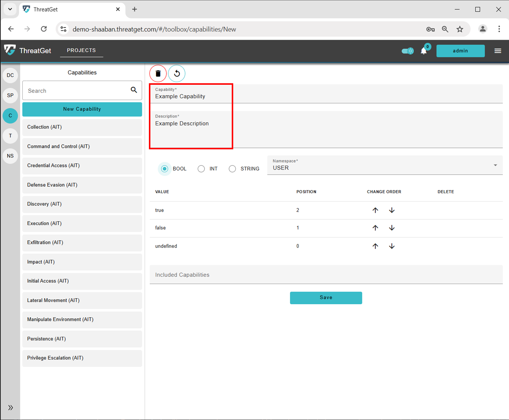509x420 pixels.
Task: Open the PROJECTS menu tab
Action: pyautogui.click(x=81, y=50)
